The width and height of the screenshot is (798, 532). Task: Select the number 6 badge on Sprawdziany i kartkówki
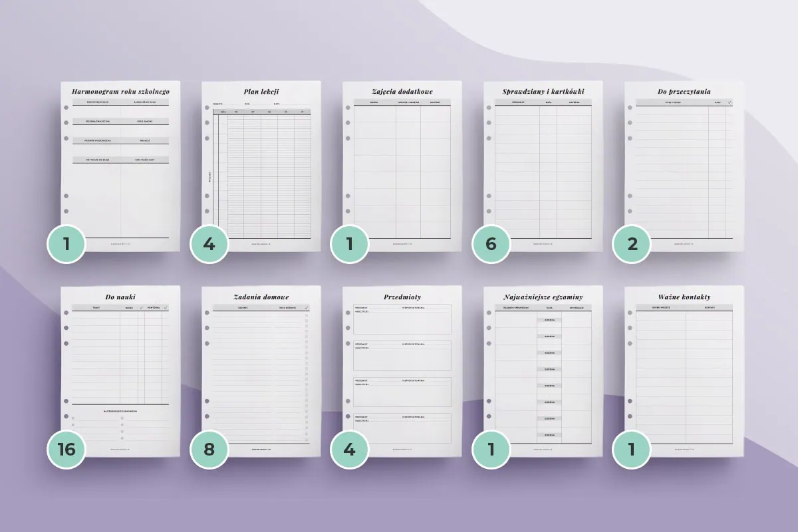(491, 243)
